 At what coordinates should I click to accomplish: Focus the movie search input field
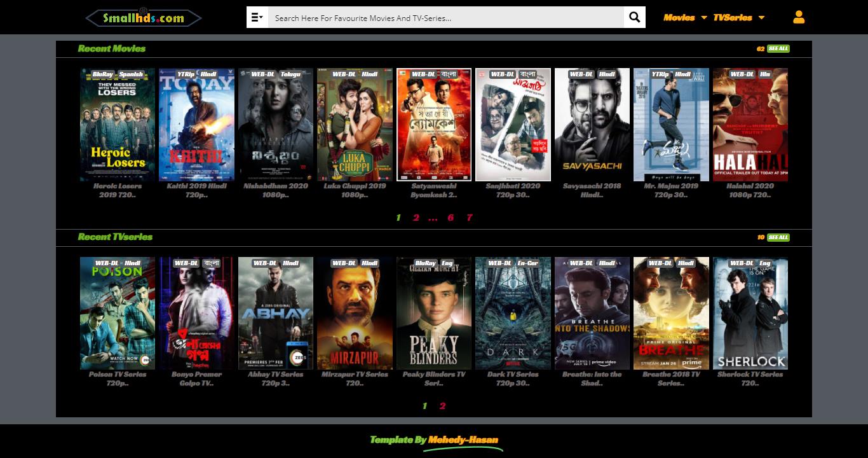click(x=445, y=18)
